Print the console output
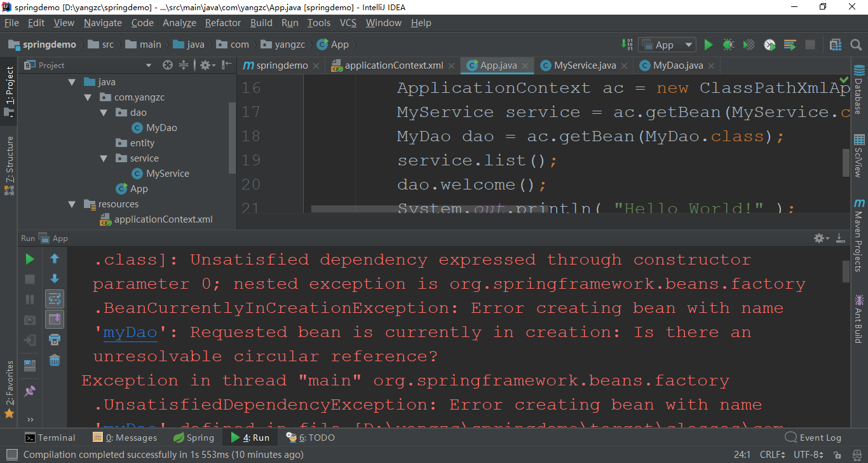The height and width of the screenshot is (463, 868). [x=55, y=340]
